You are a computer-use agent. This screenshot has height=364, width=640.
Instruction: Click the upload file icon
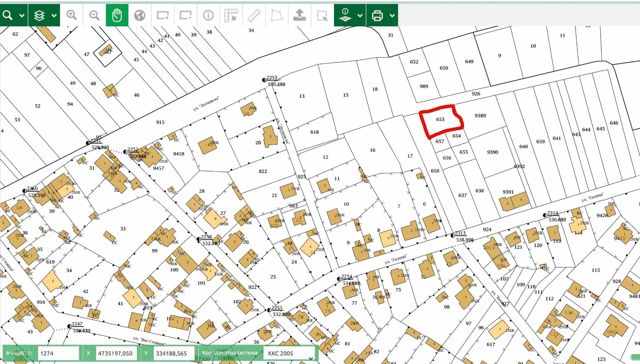300,15
